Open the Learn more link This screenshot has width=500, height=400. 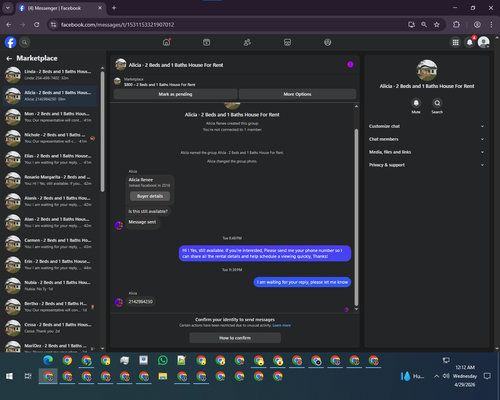pos(282,325)
